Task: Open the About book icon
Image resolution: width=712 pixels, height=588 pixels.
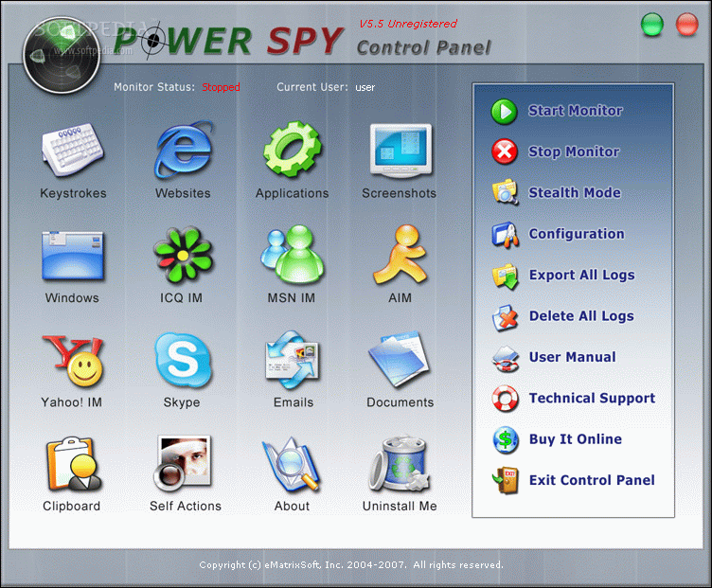Action: [x=292, y=464]
